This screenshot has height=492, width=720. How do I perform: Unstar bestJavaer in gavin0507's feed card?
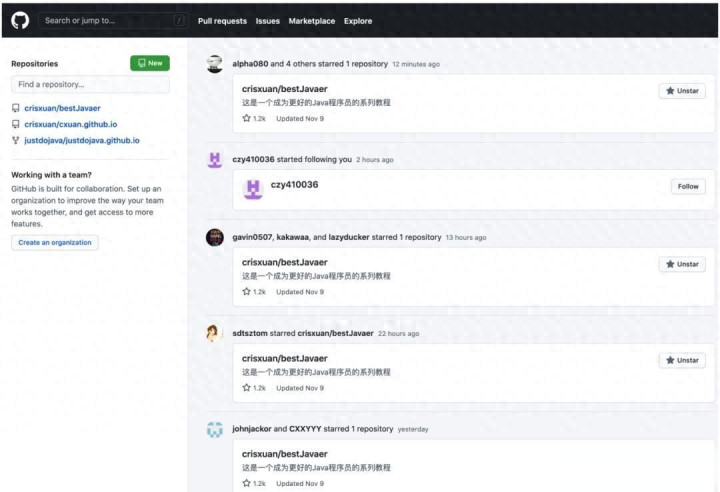[682, 264]
